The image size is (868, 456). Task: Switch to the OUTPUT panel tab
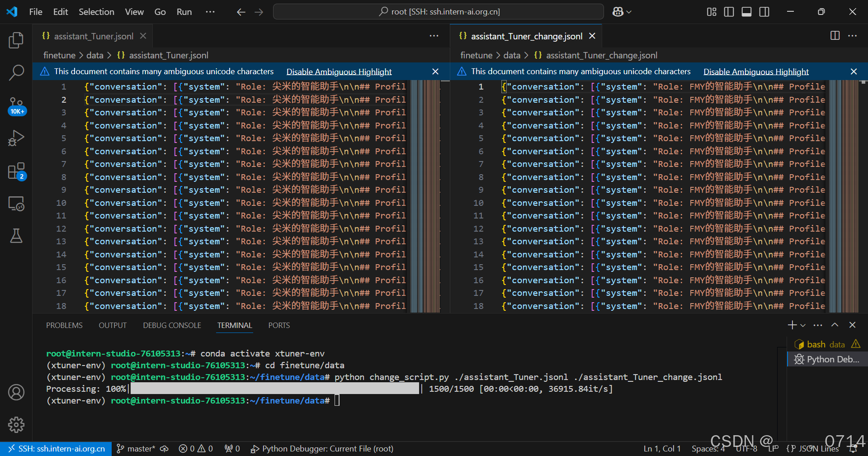pyautogui.click(x=113, y=325)
